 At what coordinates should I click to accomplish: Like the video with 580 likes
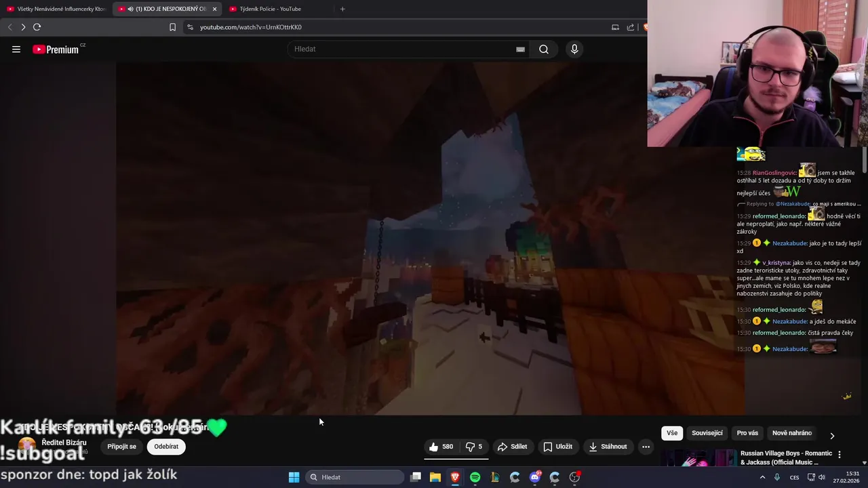(441, 447)
